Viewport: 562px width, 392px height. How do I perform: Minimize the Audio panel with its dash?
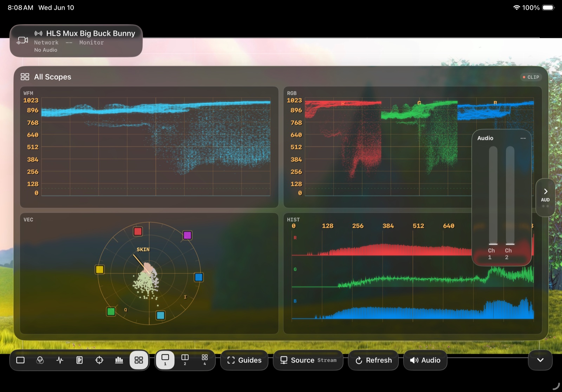pos(523,138)
